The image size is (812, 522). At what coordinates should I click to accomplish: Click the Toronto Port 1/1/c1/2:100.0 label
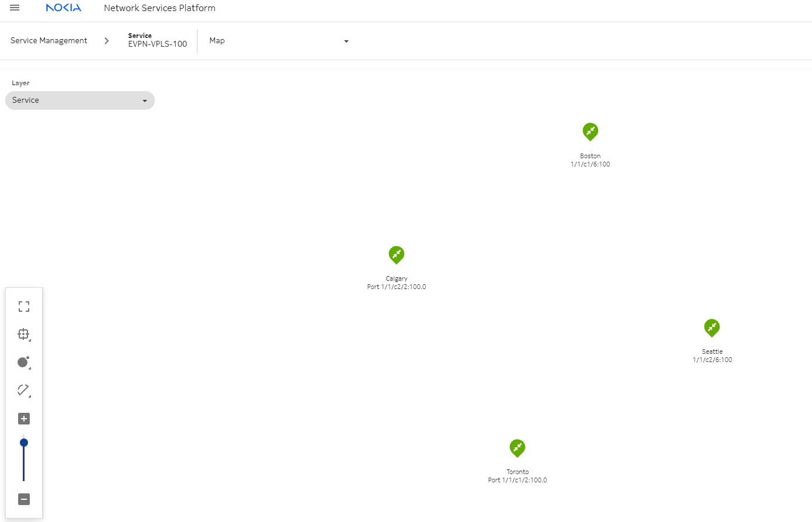click(518, 480)
